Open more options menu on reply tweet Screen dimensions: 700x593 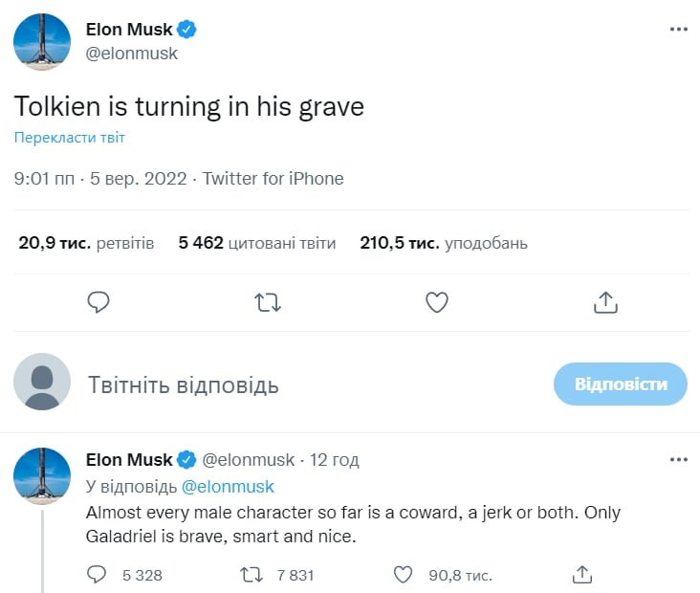(678, 460)
